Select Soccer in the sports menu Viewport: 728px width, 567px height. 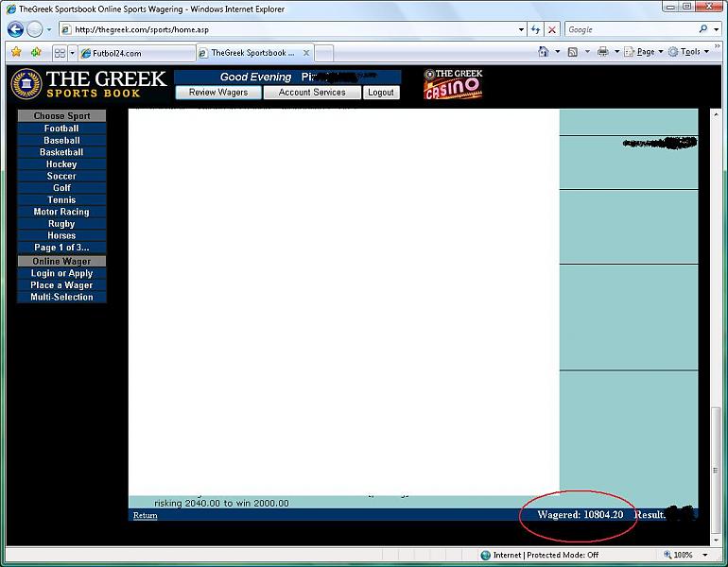pos(61,176)
